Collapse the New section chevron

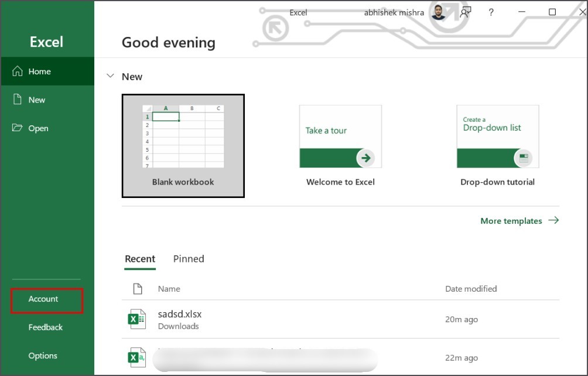tap(110, 76)
